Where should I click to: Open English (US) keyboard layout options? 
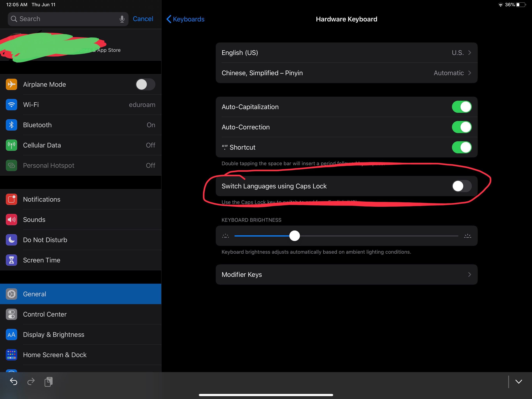[346, 53]
